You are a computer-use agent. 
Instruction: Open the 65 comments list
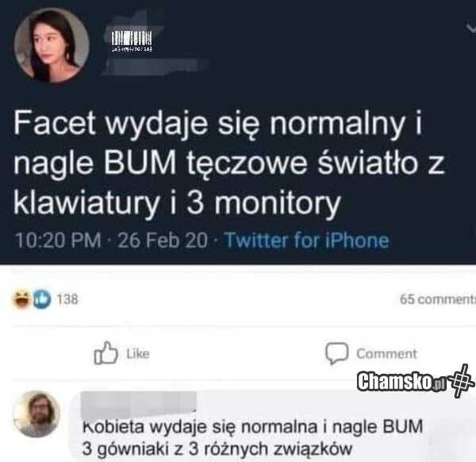click(438, 299)
